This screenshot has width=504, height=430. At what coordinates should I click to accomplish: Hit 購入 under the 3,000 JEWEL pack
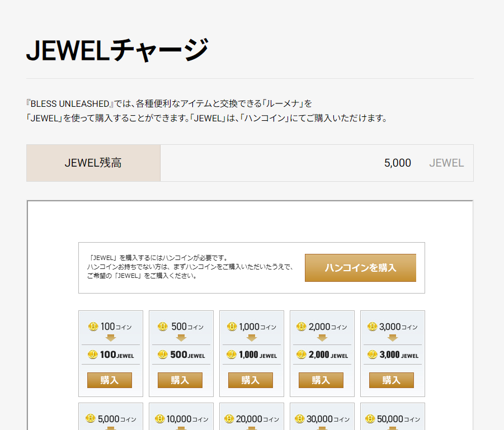(391, 380)
